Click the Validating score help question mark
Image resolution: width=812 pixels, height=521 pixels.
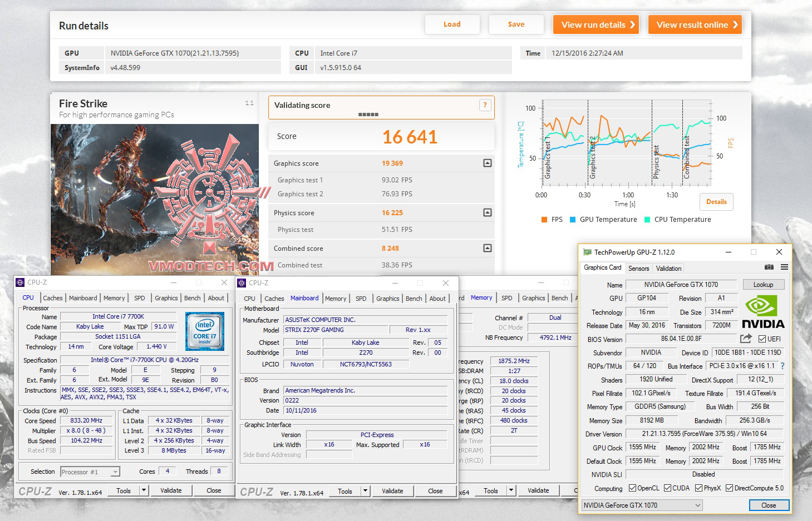(x=485, y=105)
